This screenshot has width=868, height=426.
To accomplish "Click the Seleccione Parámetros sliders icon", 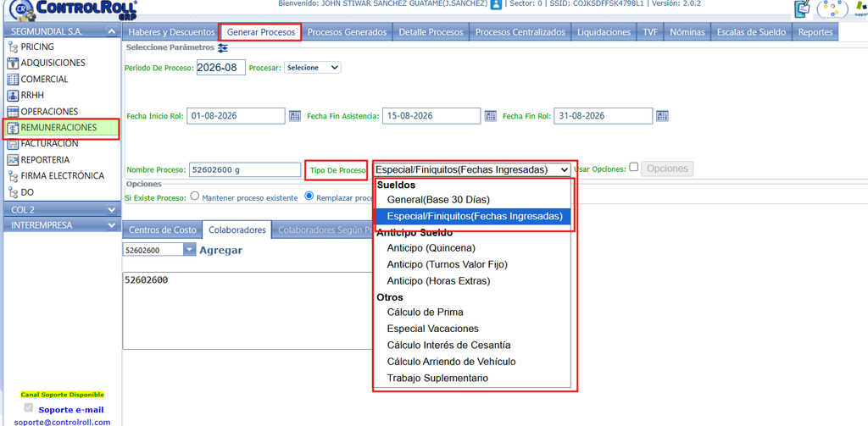I will [x=223, y=48].
